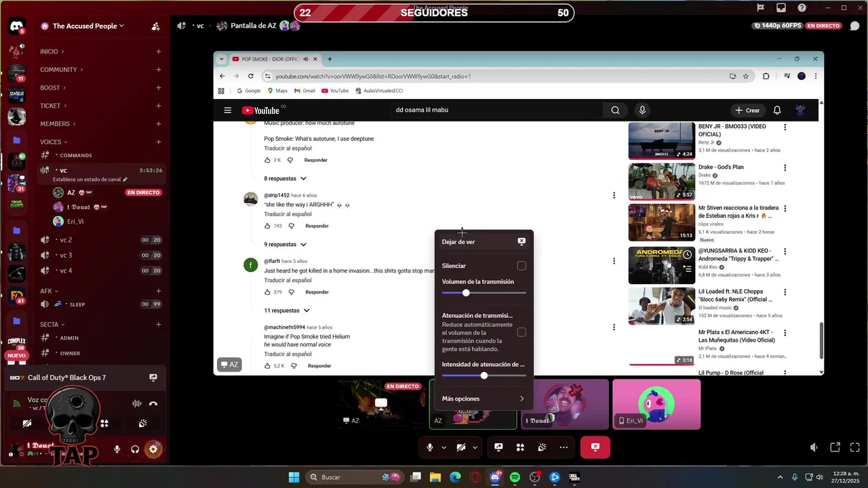
Task: Click share screen icon in the call controls bar
Action: click(498, 447)
